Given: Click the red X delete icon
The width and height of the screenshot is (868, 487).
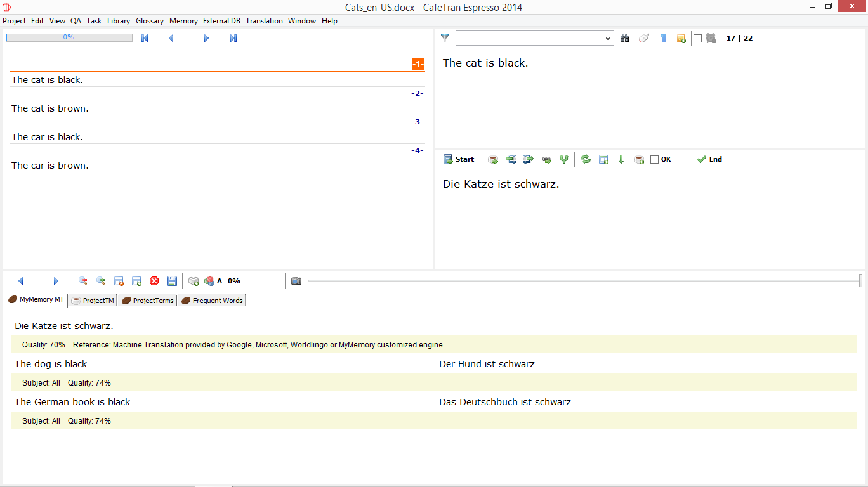Looking at the screenshot, I should [x=154, y=281].
